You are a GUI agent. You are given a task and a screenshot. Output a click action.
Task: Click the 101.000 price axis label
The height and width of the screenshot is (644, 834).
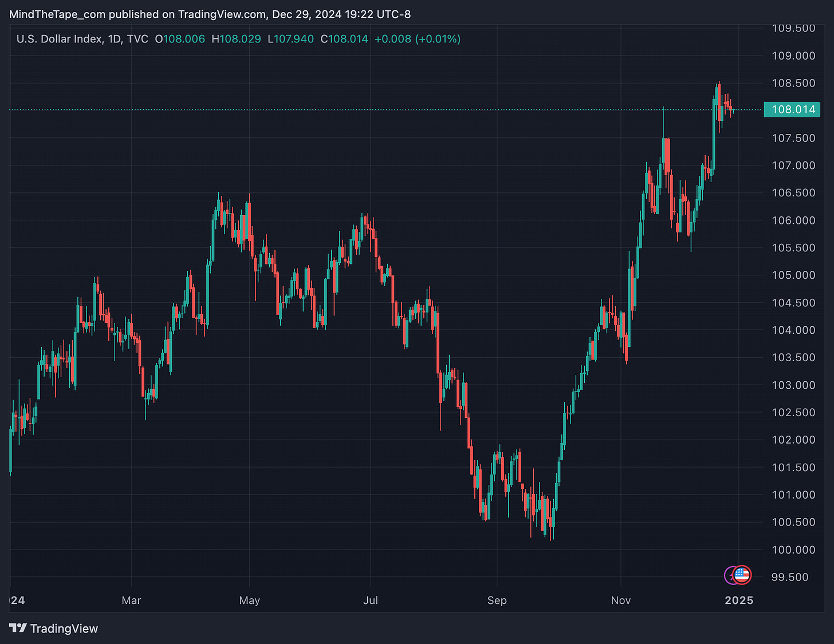[x=793, y=495]
